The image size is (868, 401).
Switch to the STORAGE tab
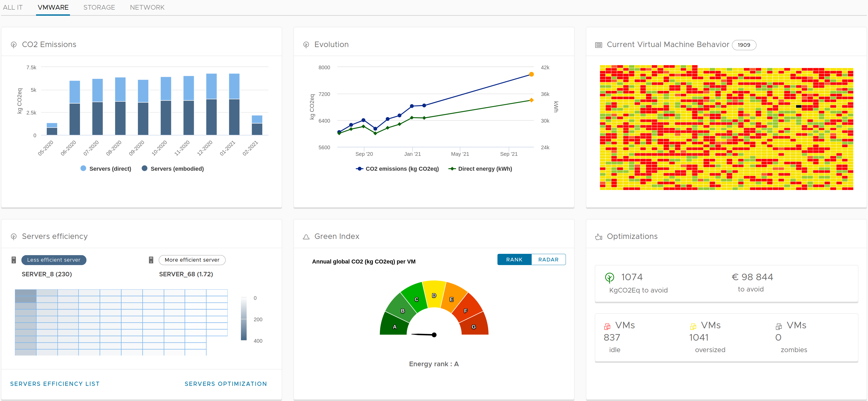pos(99,7)
